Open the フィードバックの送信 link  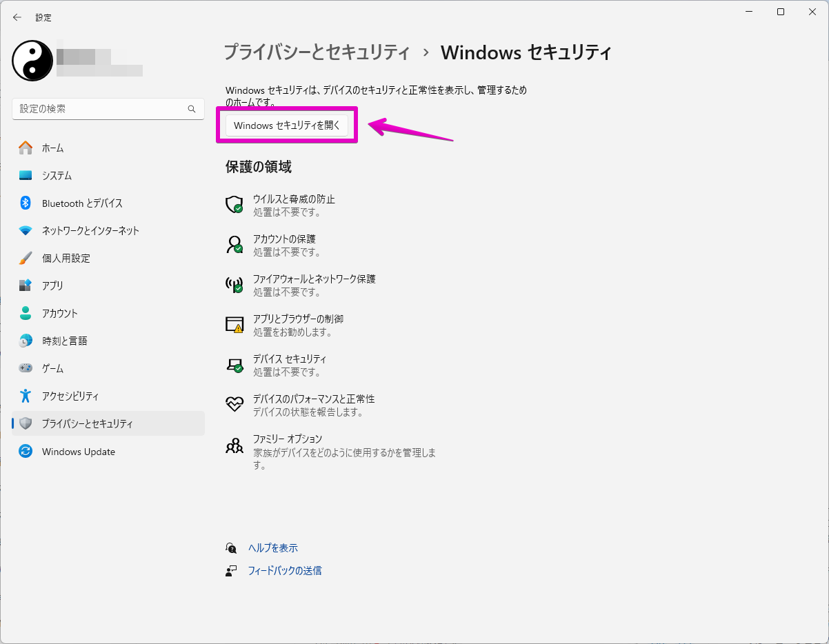(x=284, y=571)
